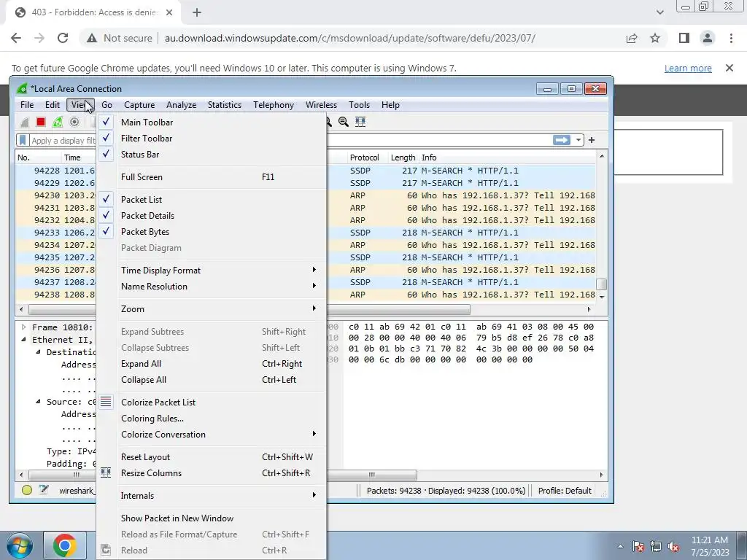Open Name Resolution submenu

[x=212, y=287]
